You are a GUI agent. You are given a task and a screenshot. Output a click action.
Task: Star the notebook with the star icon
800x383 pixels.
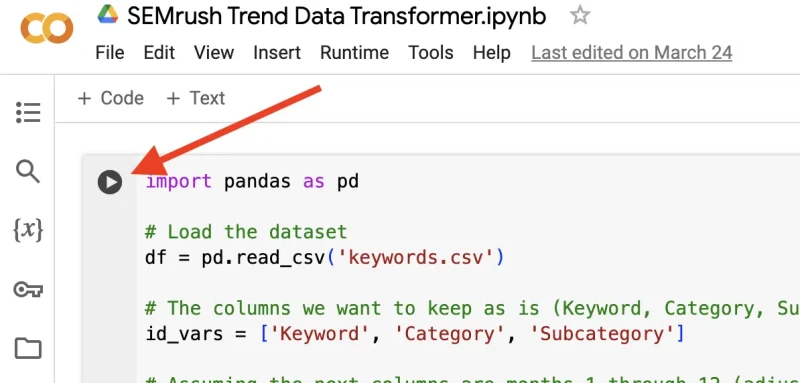(x=580, y=16)
